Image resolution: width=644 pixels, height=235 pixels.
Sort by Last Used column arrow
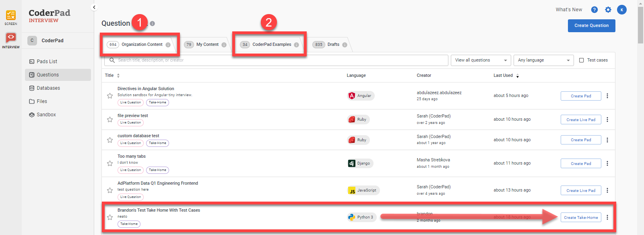518,76
